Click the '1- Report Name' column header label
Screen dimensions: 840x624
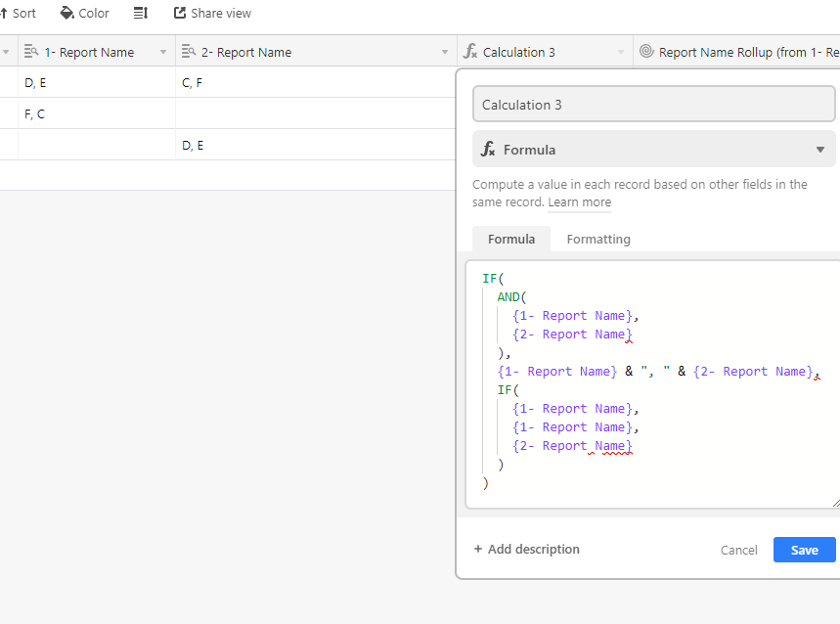(89, 52)
